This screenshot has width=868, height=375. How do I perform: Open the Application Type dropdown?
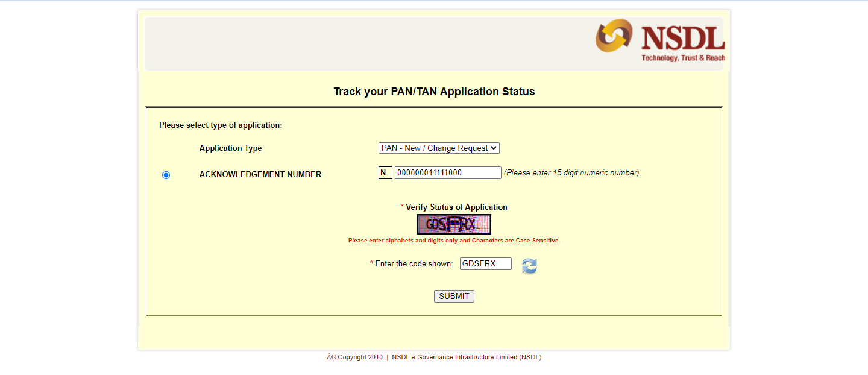[x=439, y=148]
